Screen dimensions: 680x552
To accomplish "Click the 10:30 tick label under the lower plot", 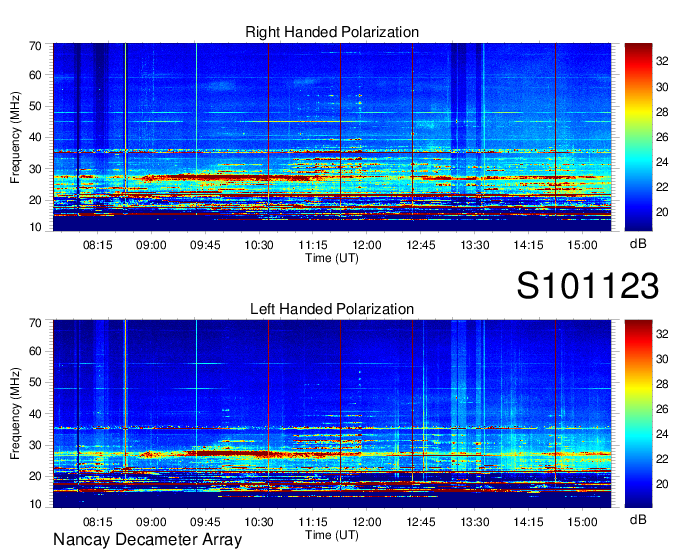I will point(259,522).
